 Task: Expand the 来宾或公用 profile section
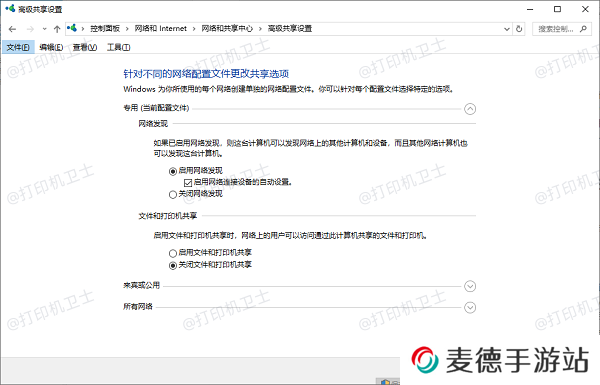coord(470,286)
